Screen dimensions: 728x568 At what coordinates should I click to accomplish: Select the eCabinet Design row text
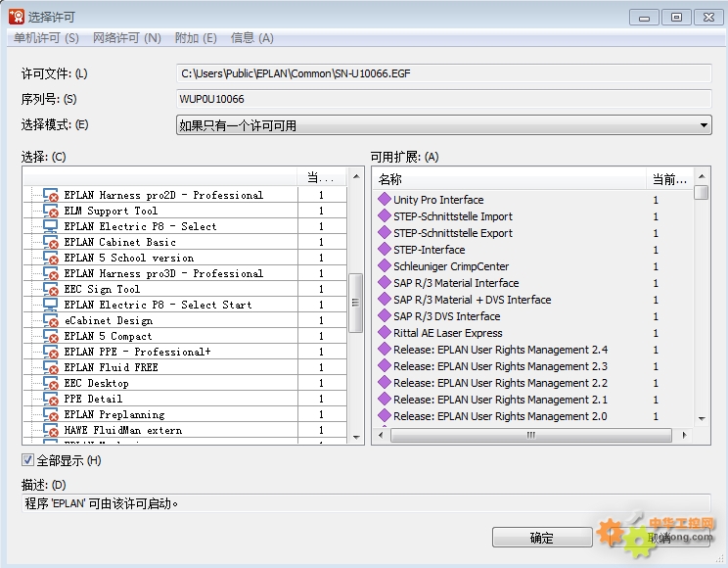pos(109,320)
